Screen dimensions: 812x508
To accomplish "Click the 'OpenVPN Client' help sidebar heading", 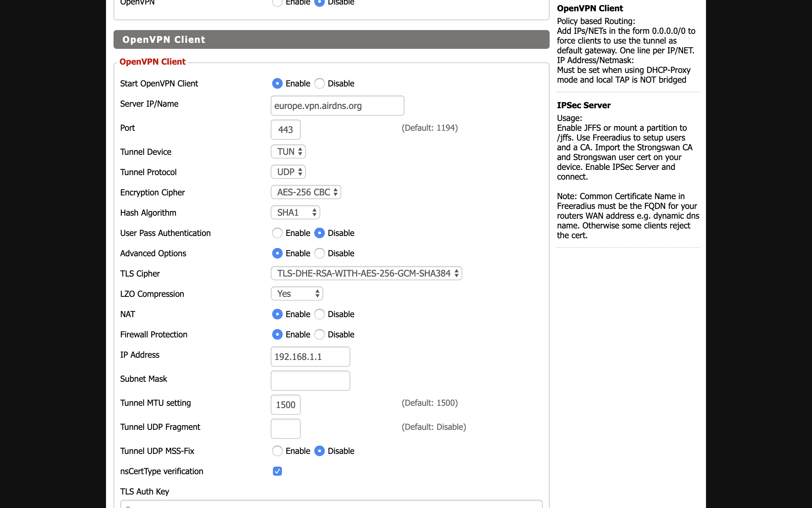I will point(590,8).
